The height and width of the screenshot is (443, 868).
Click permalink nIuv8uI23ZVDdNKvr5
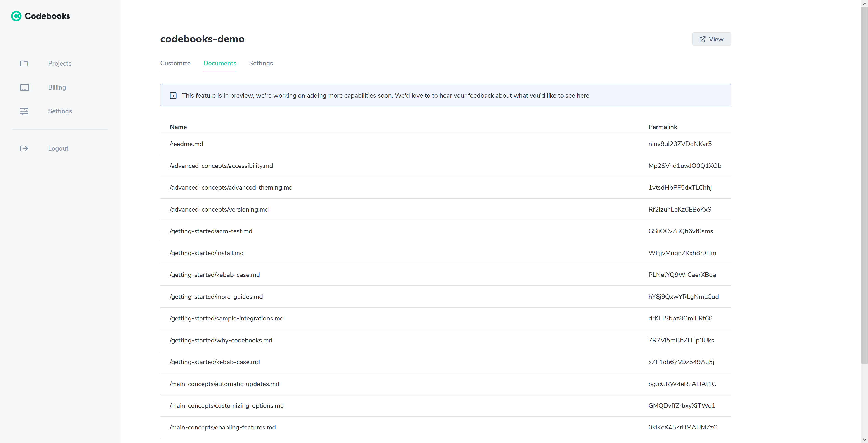(x=680, y=144)
